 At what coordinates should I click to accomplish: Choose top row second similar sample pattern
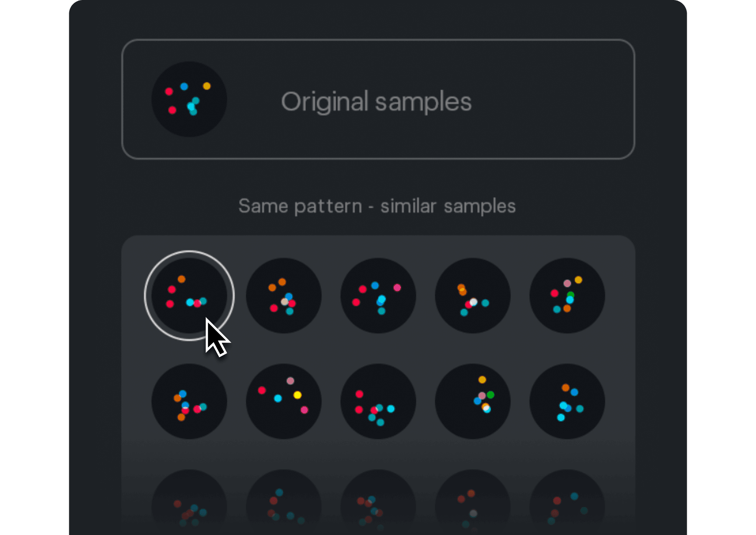(x=283, y=295)
